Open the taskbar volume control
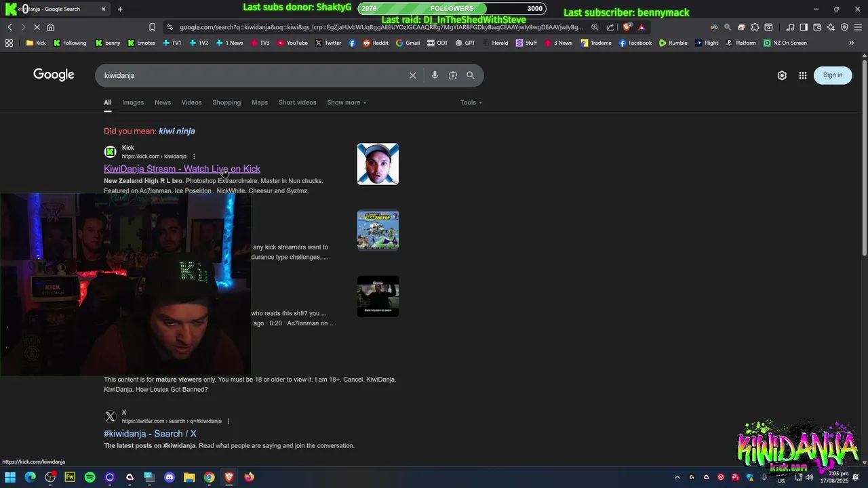 click(x=809, y=477)
